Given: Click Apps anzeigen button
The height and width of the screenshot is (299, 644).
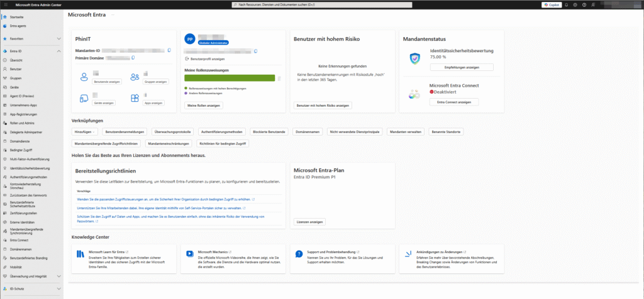Looking at the screenshot, I should click(x=153, y=103).
